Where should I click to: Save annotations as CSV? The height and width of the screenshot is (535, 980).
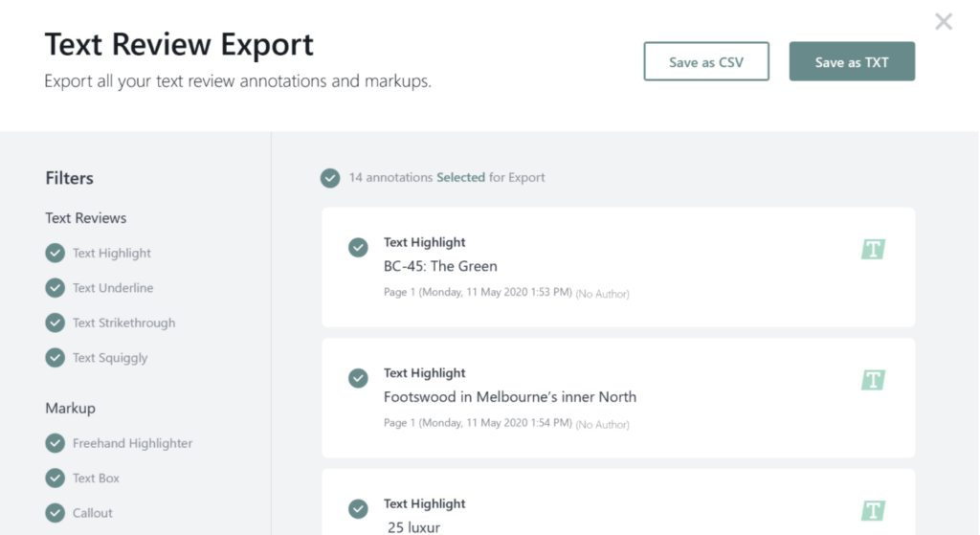[706, 62]
